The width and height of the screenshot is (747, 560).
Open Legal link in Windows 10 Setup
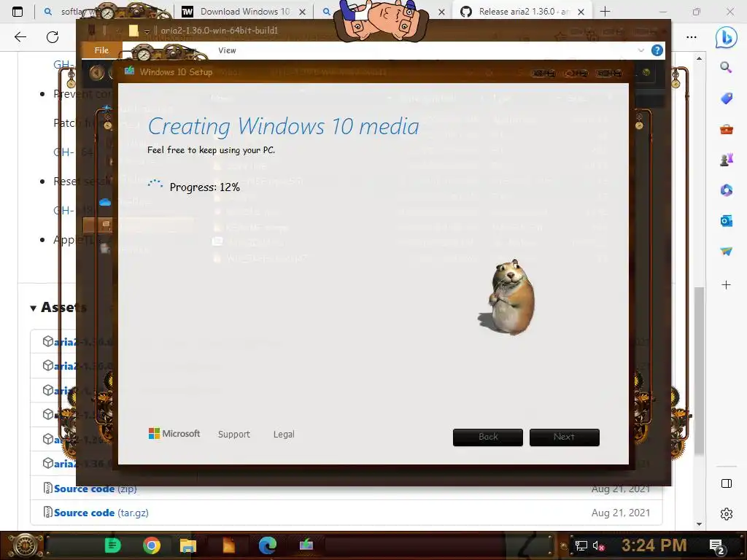click(284, 435)
